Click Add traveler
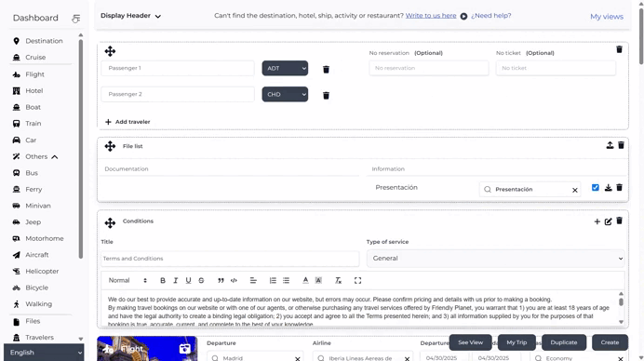Screen dimensions: 644x361 (x=127, y=122)
